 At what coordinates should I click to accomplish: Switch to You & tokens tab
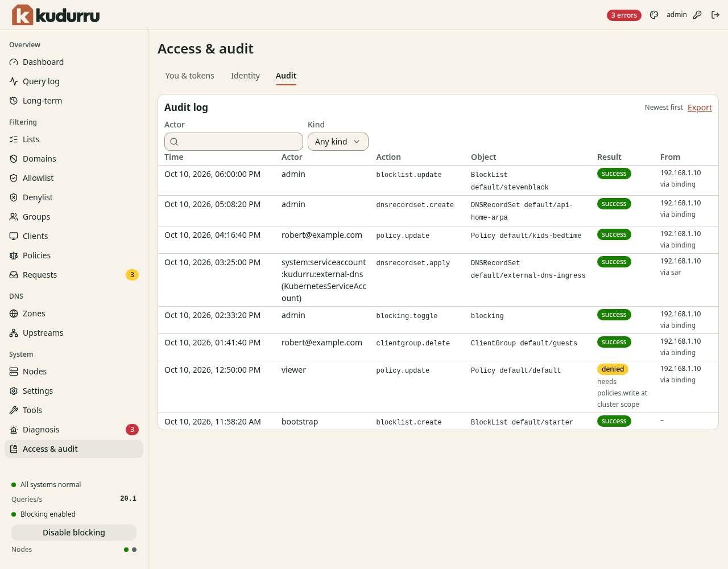pos(189,76)
